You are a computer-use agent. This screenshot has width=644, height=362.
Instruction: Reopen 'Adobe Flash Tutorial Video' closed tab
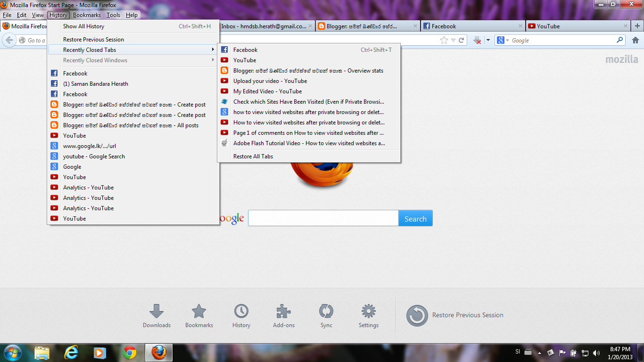tap(309, 143)
